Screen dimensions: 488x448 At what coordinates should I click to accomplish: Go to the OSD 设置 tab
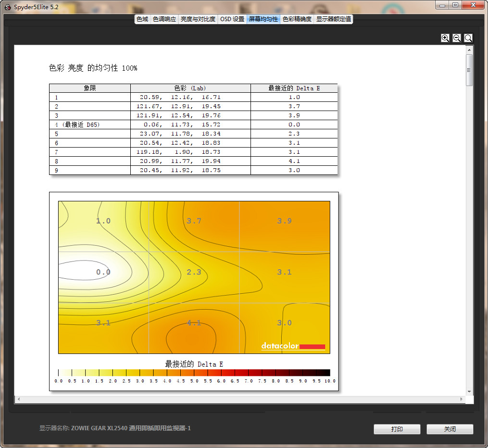pos(232,19)
